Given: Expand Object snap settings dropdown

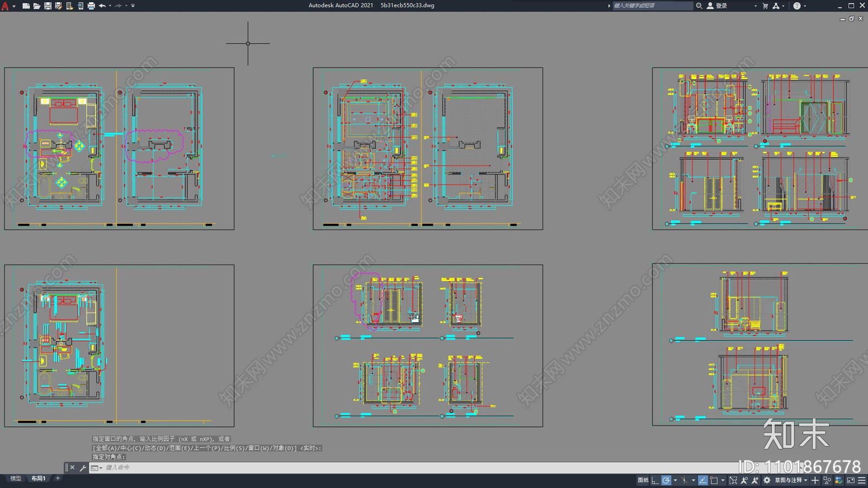Looking at the screenshot, I should [x=723, y=480].
